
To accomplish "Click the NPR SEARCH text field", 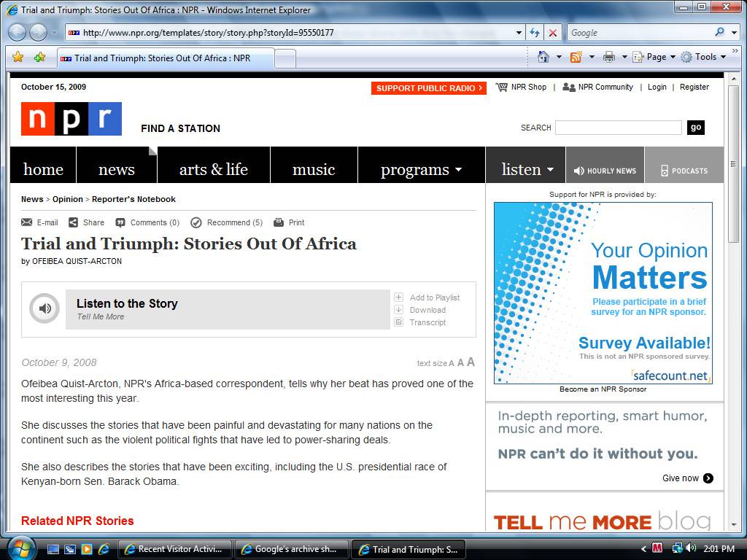I will (619, 128).
